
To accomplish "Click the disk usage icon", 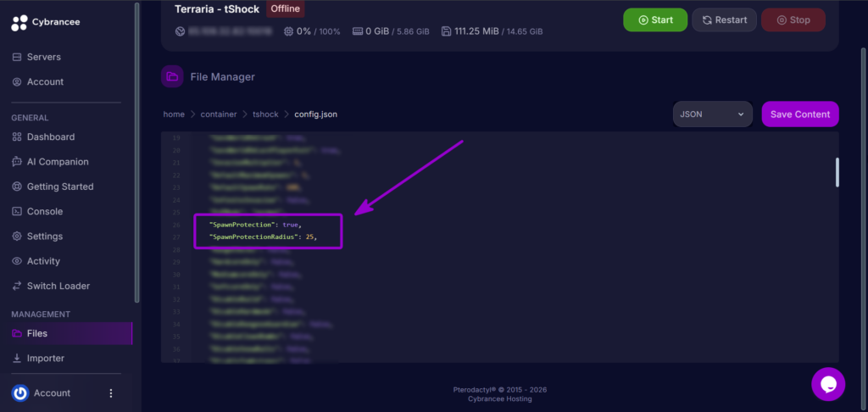I will pyautogui.click(x=446, y=31).
